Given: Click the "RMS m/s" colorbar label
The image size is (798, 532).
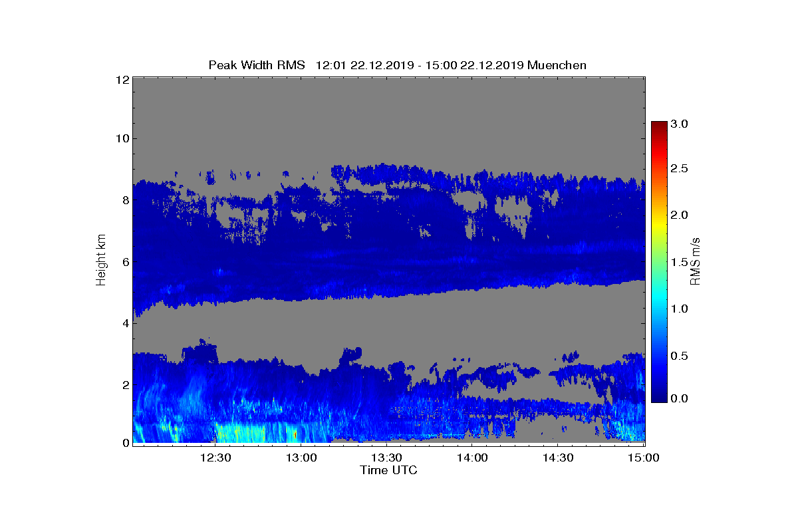Looking at the screenshot, I should tap(695, 260).
